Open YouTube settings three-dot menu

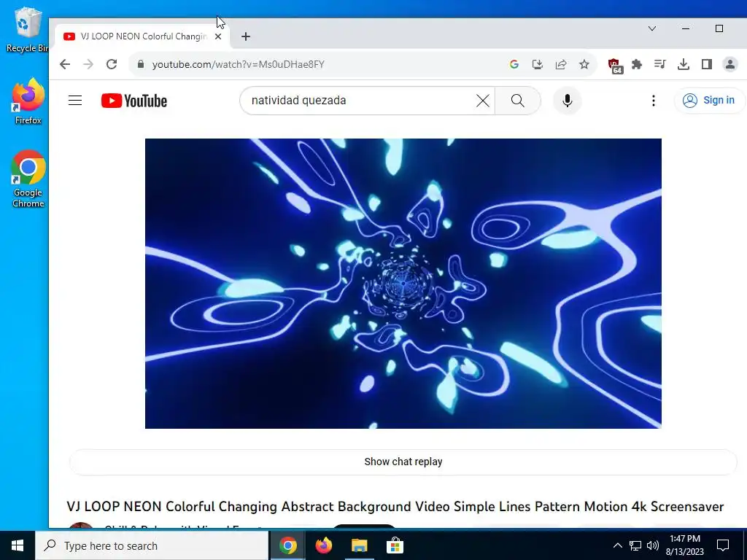(x=653, y=101)
